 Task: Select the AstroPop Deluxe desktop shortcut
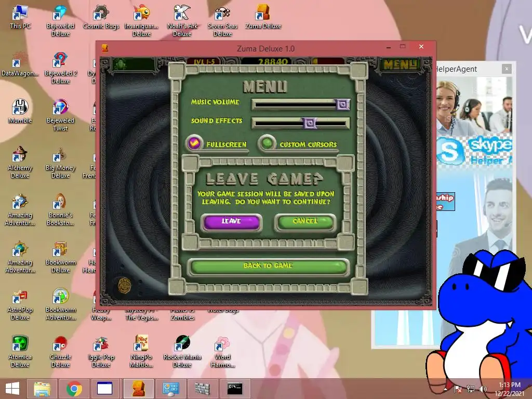click(20, 304)
